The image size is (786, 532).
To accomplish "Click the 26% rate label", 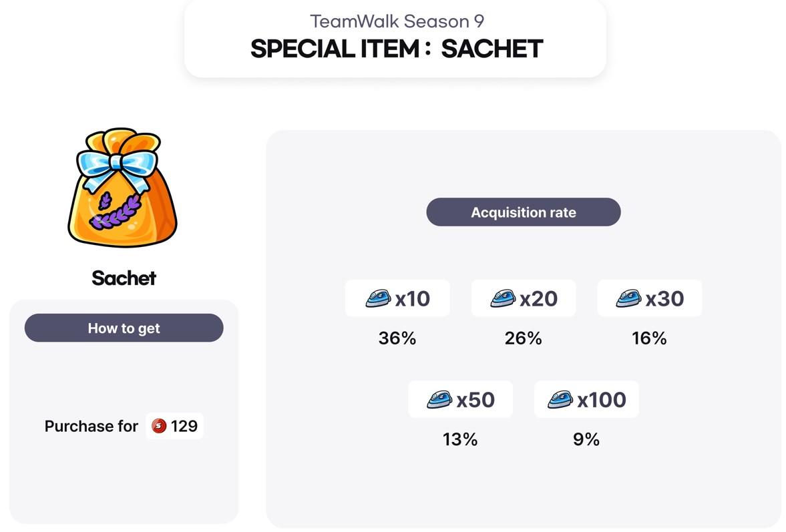I will [x=523, y=338].
